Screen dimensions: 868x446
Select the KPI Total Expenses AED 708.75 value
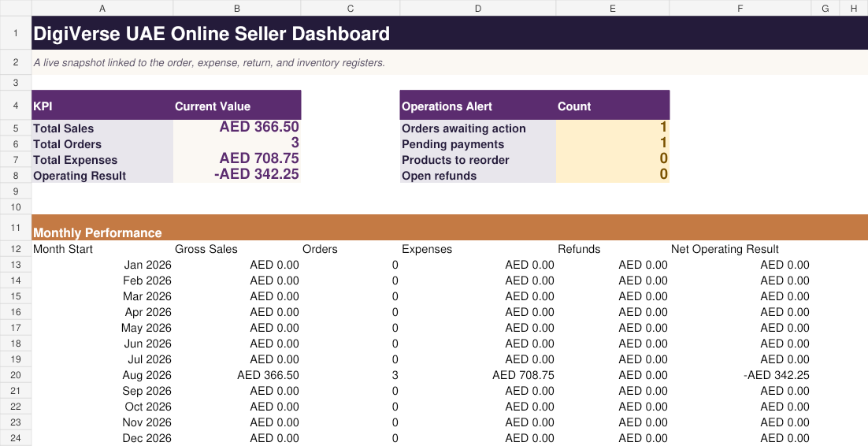click(237, 159)
